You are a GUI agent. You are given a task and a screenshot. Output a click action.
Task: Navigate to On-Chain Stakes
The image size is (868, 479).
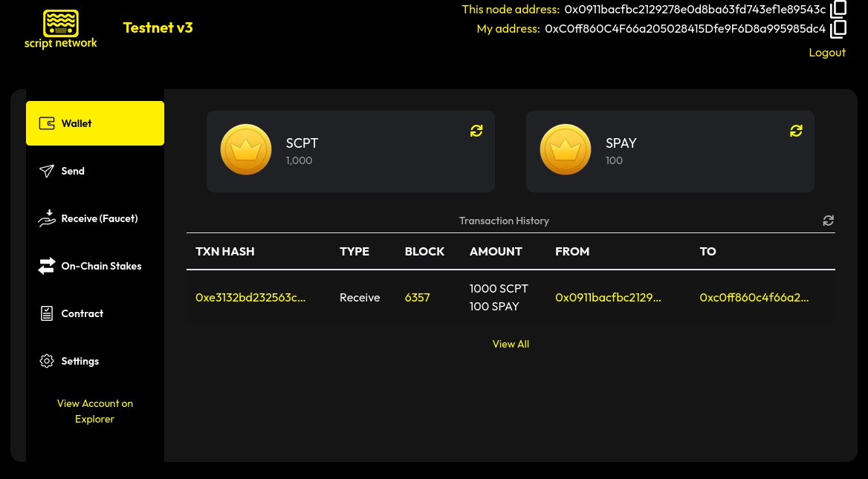click(101, 266)
